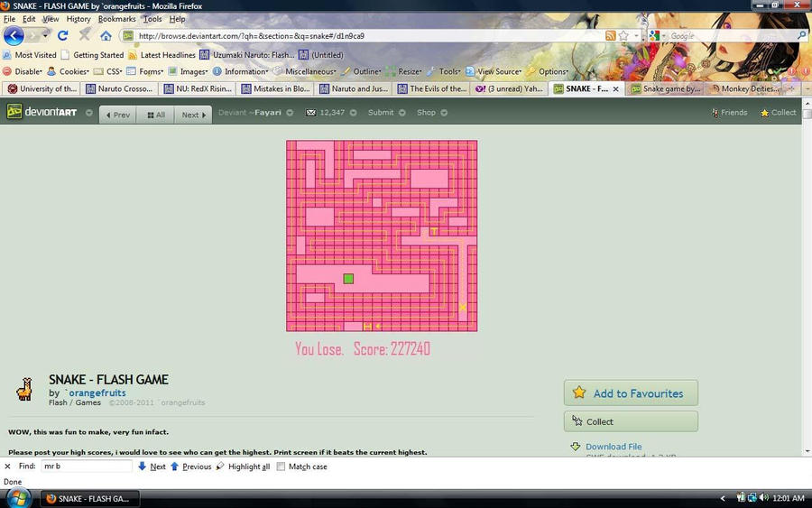Click the Collect button in sidebar

631,421
